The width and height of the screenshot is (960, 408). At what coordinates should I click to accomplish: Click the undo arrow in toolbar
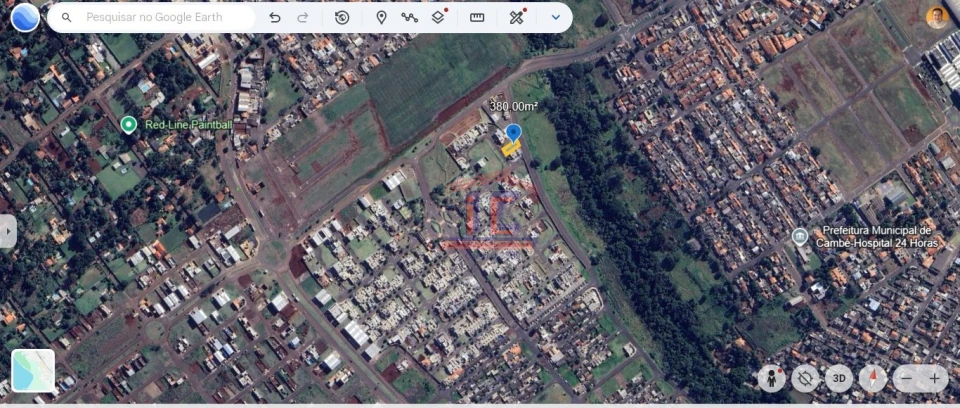pos(275,17)
